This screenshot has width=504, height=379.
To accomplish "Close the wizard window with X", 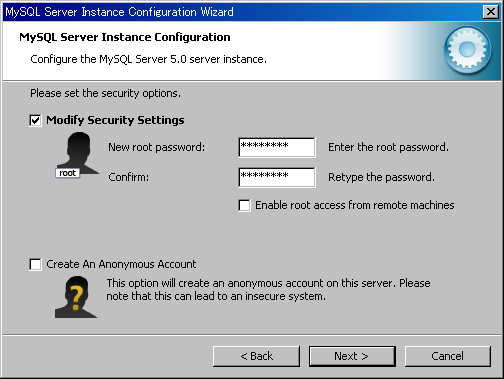I will [491, 12].
